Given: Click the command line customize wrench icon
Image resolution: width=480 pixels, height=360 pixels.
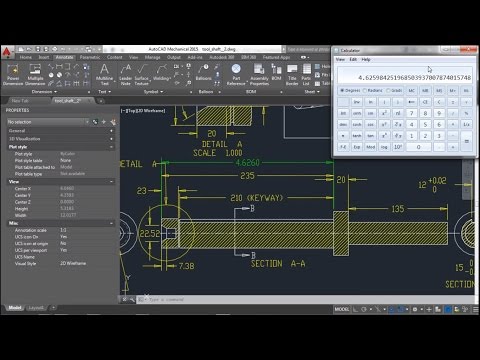Looking at the screenshot, I should (132, 299).
